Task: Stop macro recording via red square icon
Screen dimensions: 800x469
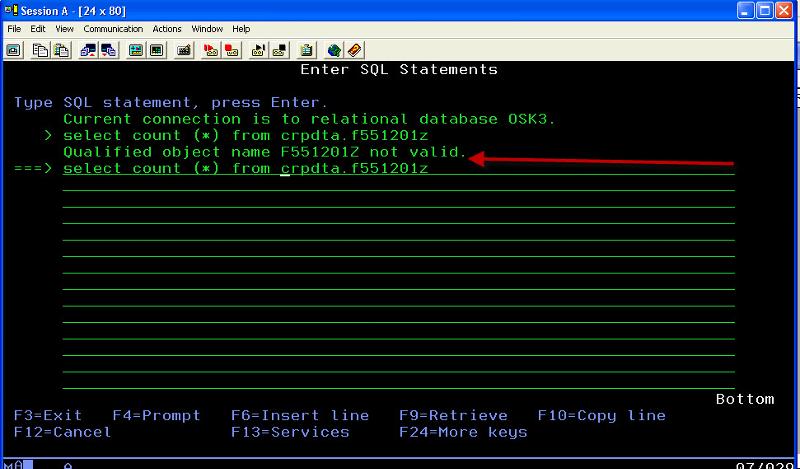Action: point(232,50)
